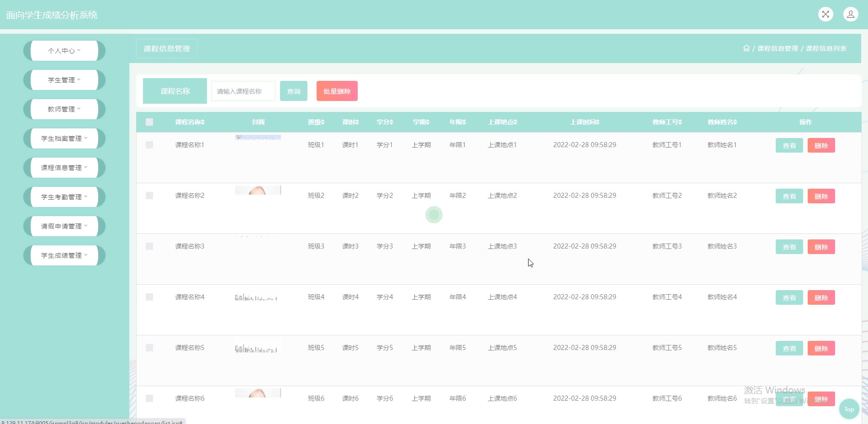This screenshot has height=424, width=868.
Task: Expand the 课程信息管理 sidebar menu
Action: (64, 168)
